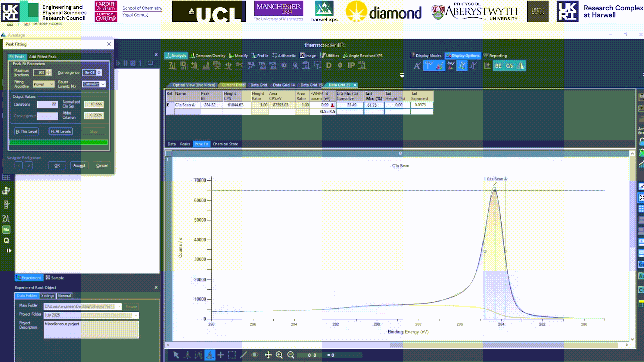Image resolution: width=644 pixels, height=362 pixels.
Task: Select the diagonal line tool in bottom toolbar
Action: (243, 355)
